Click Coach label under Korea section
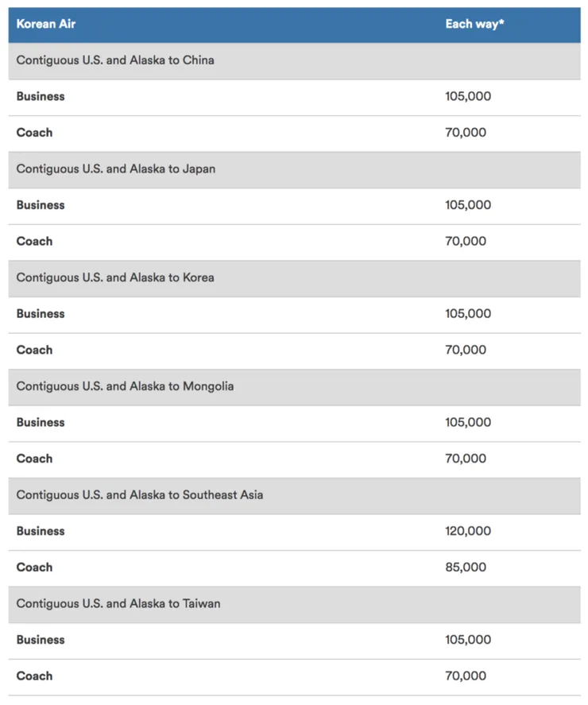This screenshot has width=588, height=705. (x=34, y=350)
